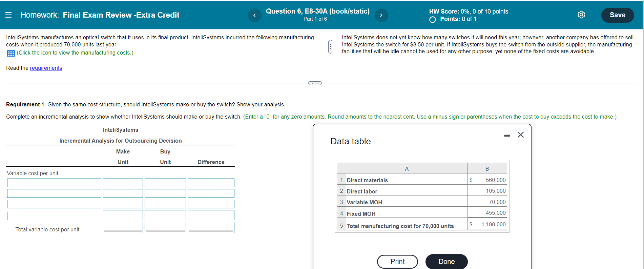Click Done in the Data table dialog
The image size is (644, 269).
point(446,262)
